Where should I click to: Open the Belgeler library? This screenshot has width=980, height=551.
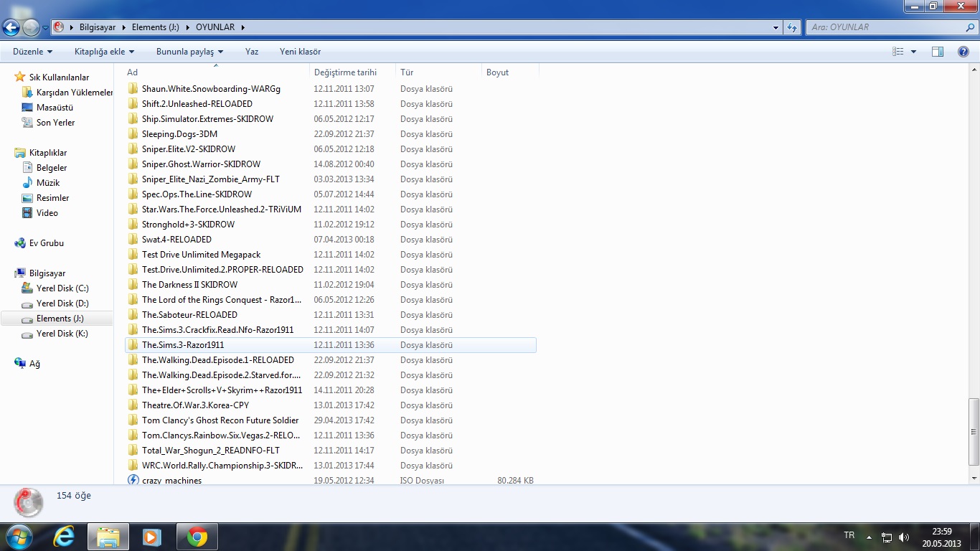(x=52, y=168)
